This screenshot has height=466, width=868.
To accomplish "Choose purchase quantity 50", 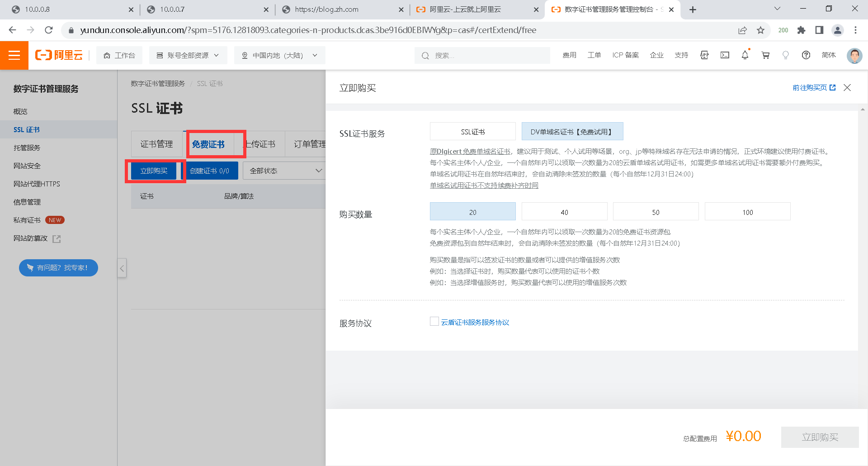I will point(656,211).
